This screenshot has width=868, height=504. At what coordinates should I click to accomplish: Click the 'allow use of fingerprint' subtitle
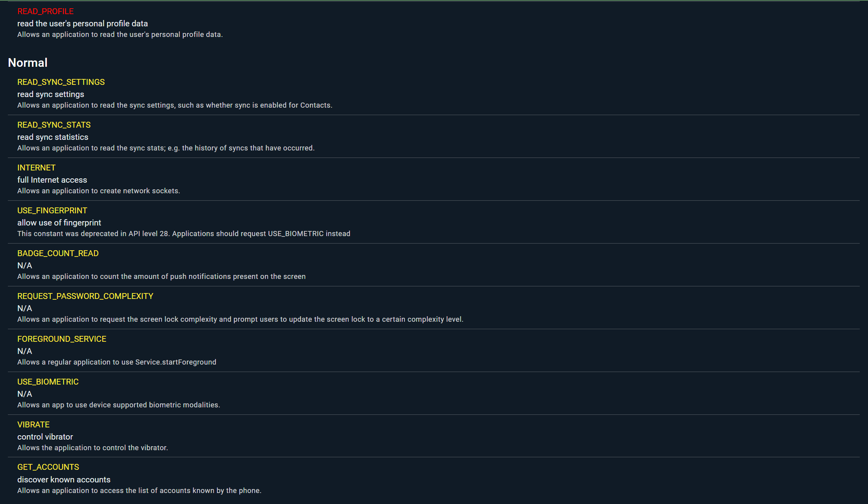point(59,223)
